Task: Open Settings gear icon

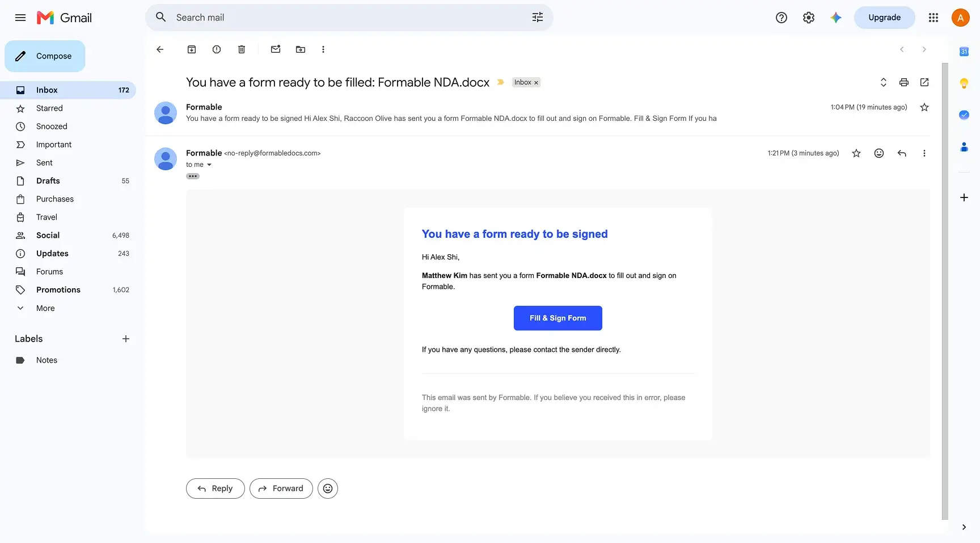Action: (809, 18)
